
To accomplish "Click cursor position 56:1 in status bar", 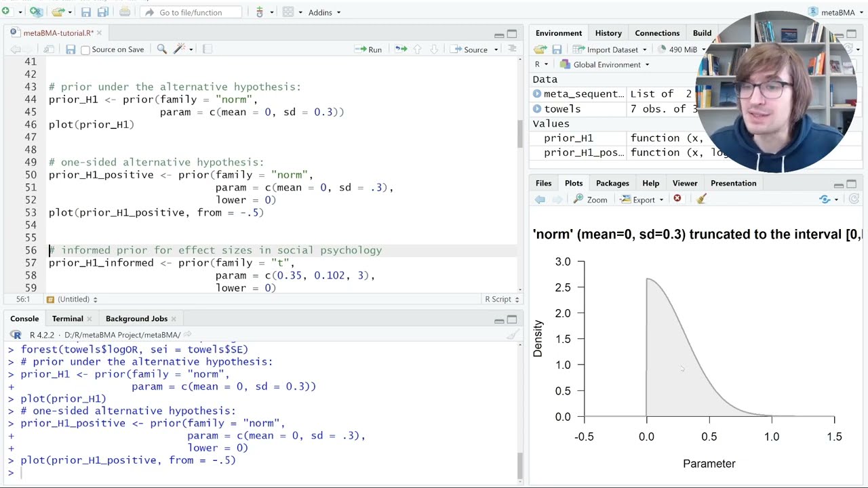I will click(22, 299).
